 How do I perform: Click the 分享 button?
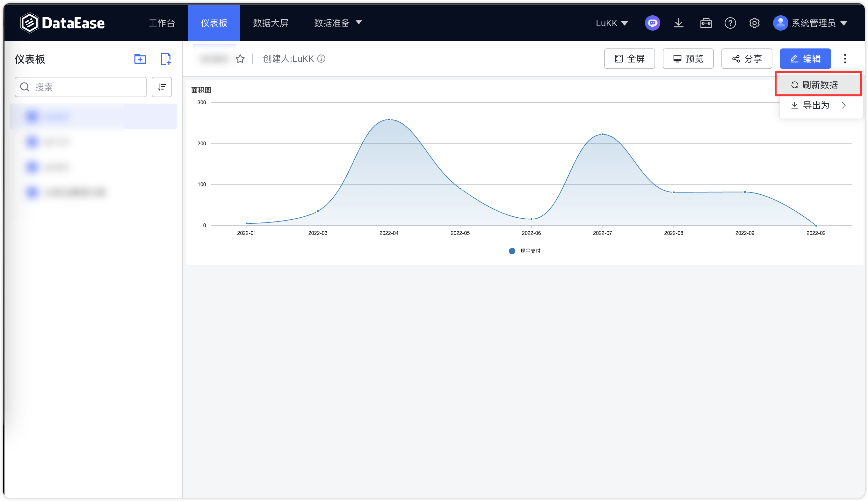[747, 59]
